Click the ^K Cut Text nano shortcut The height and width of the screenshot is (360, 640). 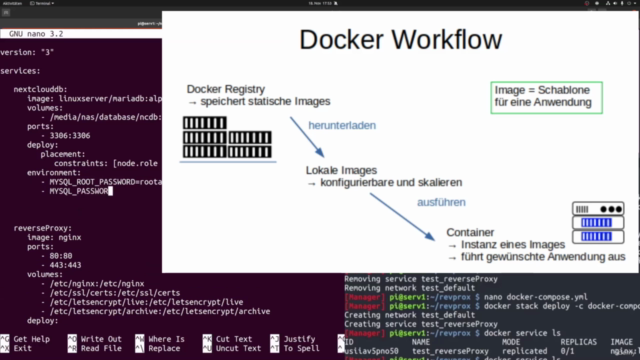click(227, 339)
